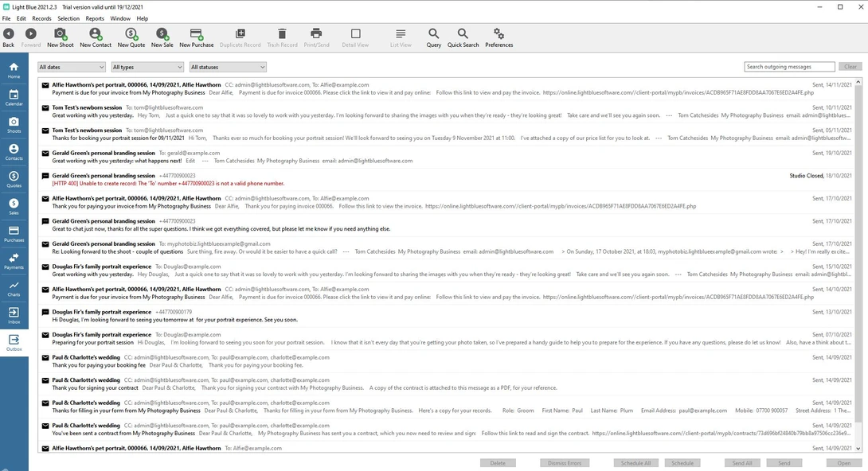Viewport: 868px width, 471px height.
Task: Click the Print/Send toolbar icon
Action: tap(316, 37)
